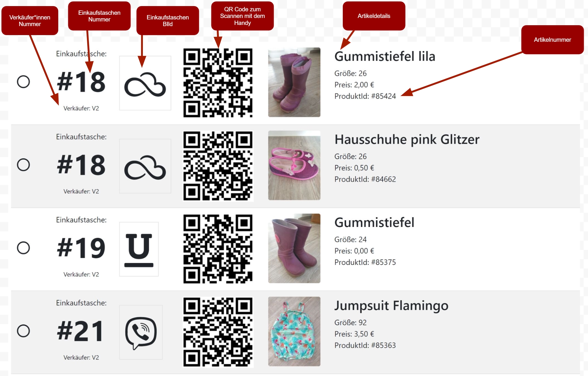Click the QR code for Jumpsuit Flamingo
This screenshot has height=376, width=588.
[x=218, y=332]
